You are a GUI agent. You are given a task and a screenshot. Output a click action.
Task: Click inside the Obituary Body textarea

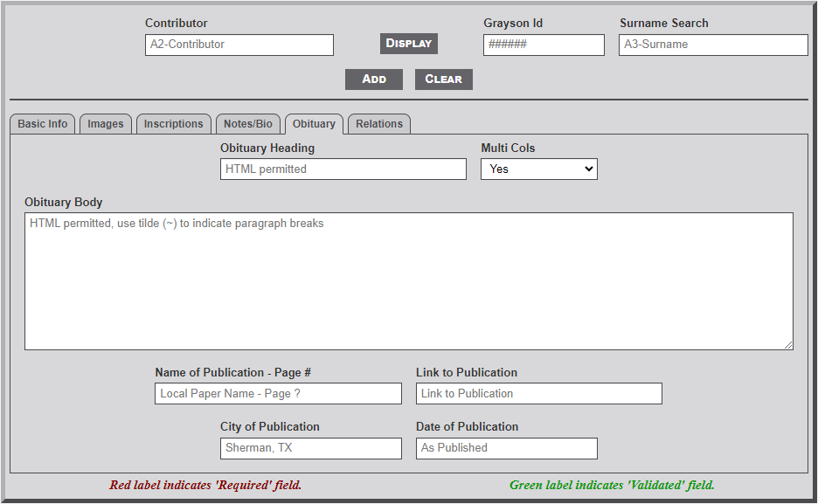(408, 281)
